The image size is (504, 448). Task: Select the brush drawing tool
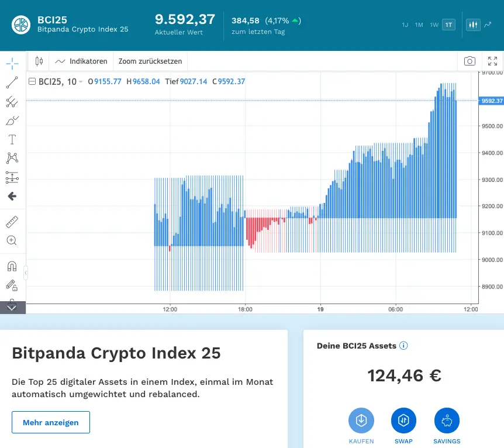tap(12, 120)
